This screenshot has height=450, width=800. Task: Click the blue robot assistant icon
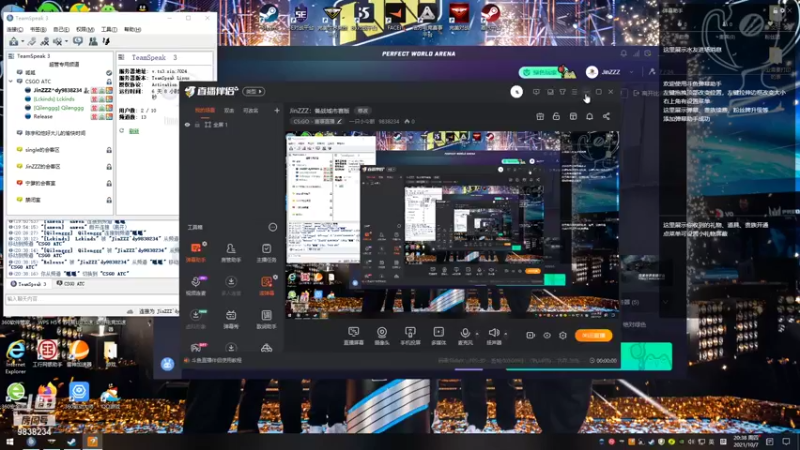[x=167, y=364]
